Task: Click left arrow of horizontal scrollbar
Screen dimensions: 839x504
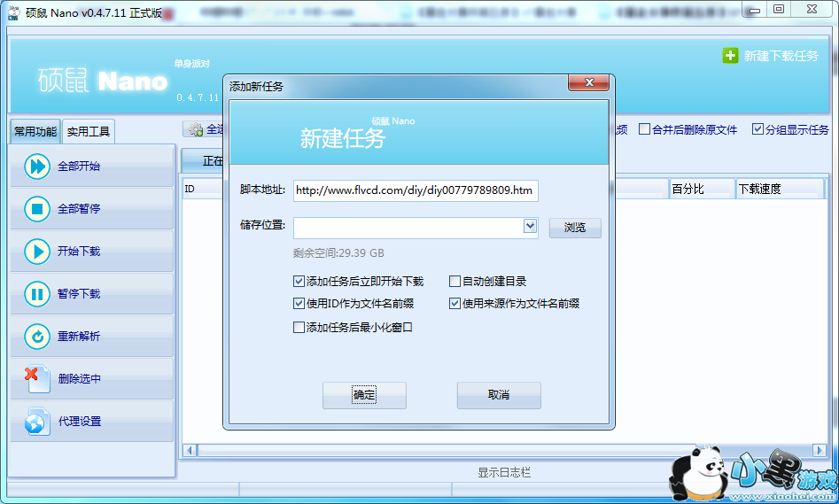Action: (190, 451)
